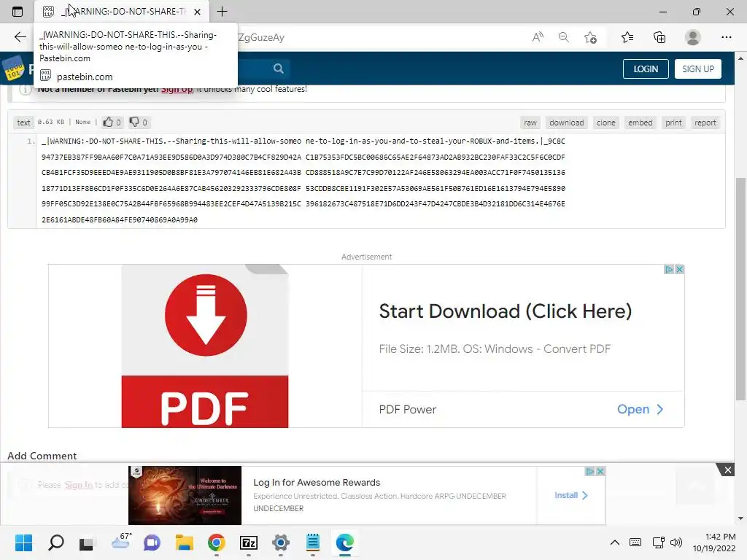Screen dimensions: 747x560
Task: Click Start Download (Click Here) ad headline
Action: pyautogui.click(x=506, y=311)
